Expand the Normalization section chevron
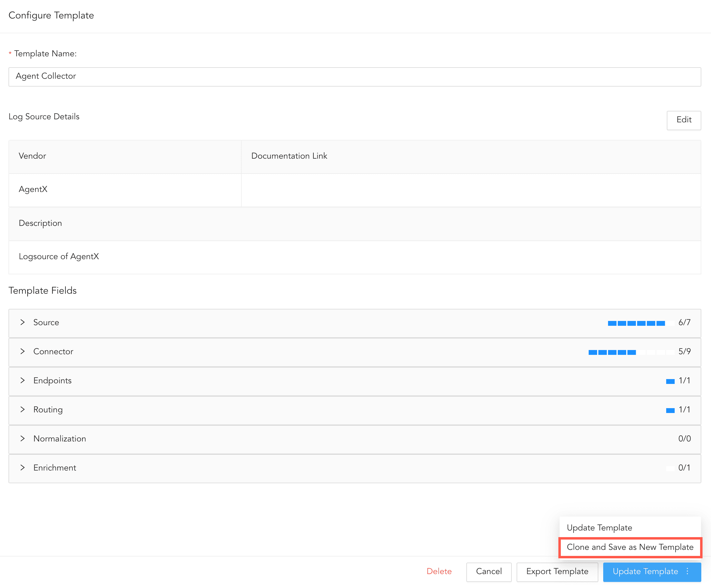This screenshot has width=711, height=588. pos(22,439)
